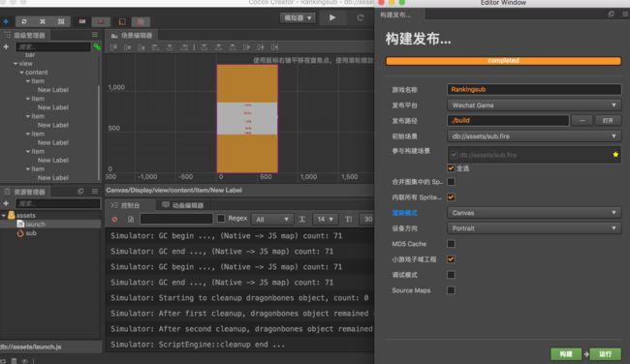630x364 pixels.
Task: Focus the console filter input
Action: point(176,219)
